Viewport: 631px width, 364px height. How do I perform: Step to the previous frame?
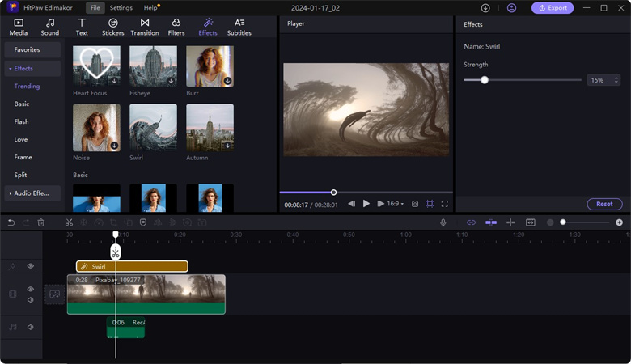tap(351, 204)
